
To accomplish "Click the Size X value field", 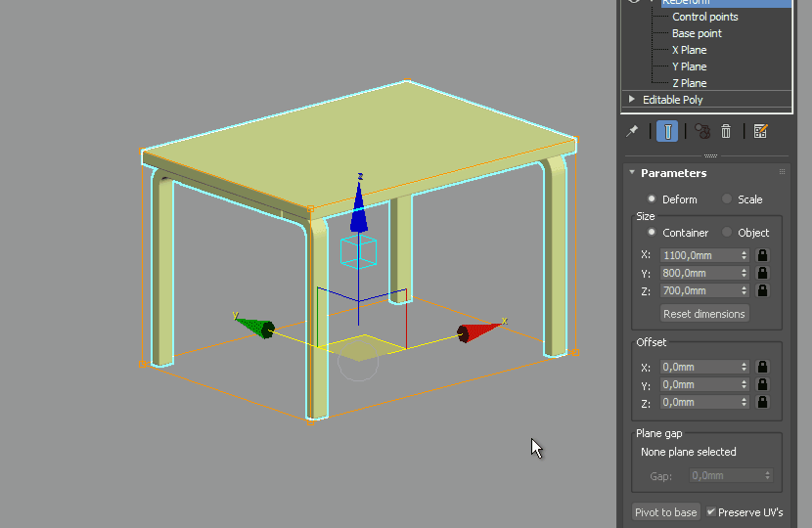I will click(x=699, y=254).
